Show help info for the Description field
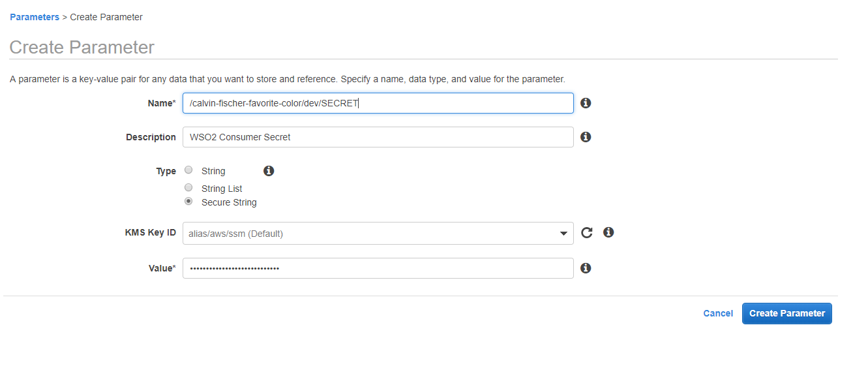 point(586,137)
